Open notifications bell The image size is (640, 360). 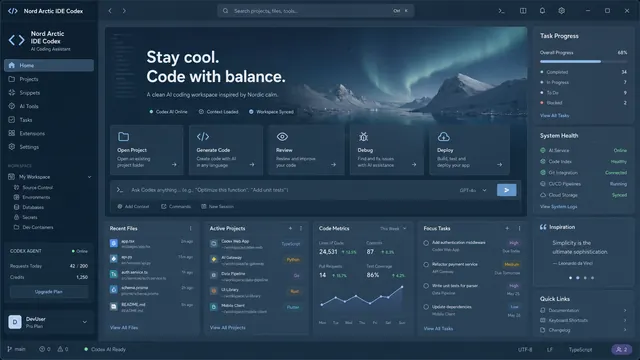[542, 11]
